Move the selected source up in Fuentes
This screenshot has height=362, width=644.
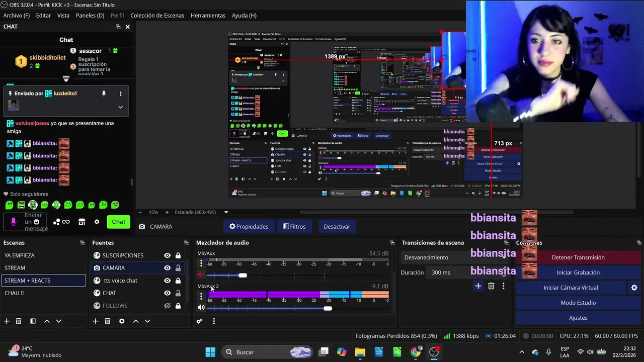(x=136, y=321)
